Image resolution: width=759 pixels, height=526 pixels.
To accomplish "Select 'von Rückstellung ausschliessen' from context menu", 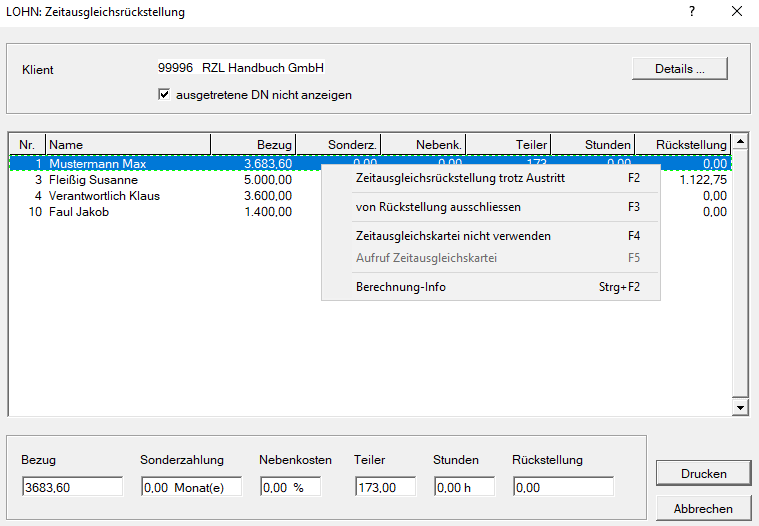I will [x=438, y=207].
